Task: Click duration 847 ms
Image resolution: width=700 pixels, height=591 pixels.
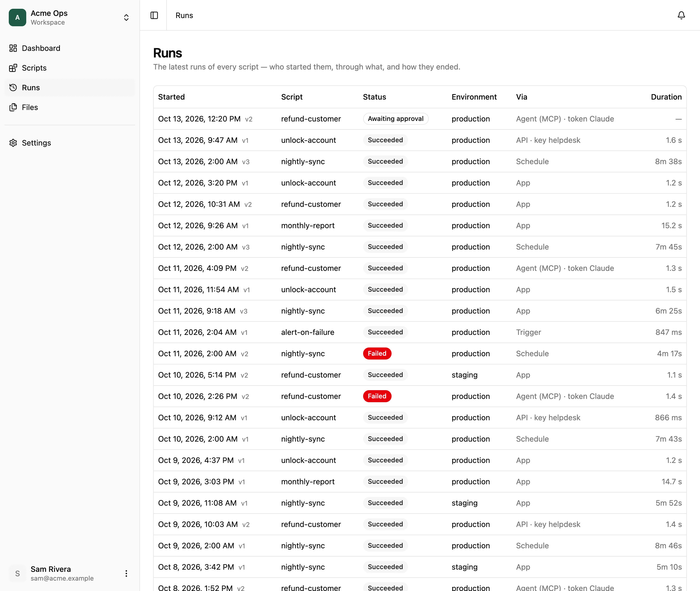Action: click(669, 332)
